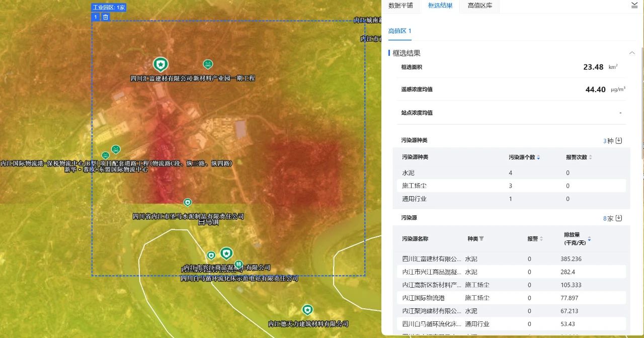Click the 四川汇富建材有限公司 star map marker

(x=160, y=64)
